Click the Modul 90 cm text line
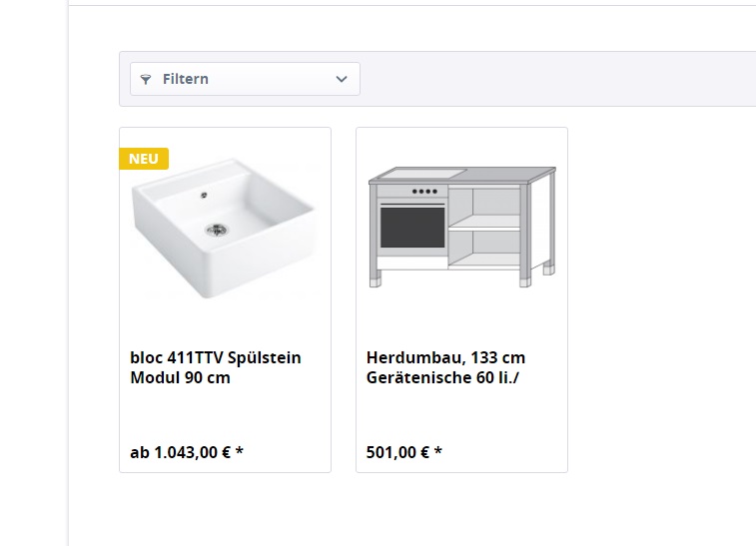The height and width of the screenshot is (546, 756). click(x=180, y=377)
